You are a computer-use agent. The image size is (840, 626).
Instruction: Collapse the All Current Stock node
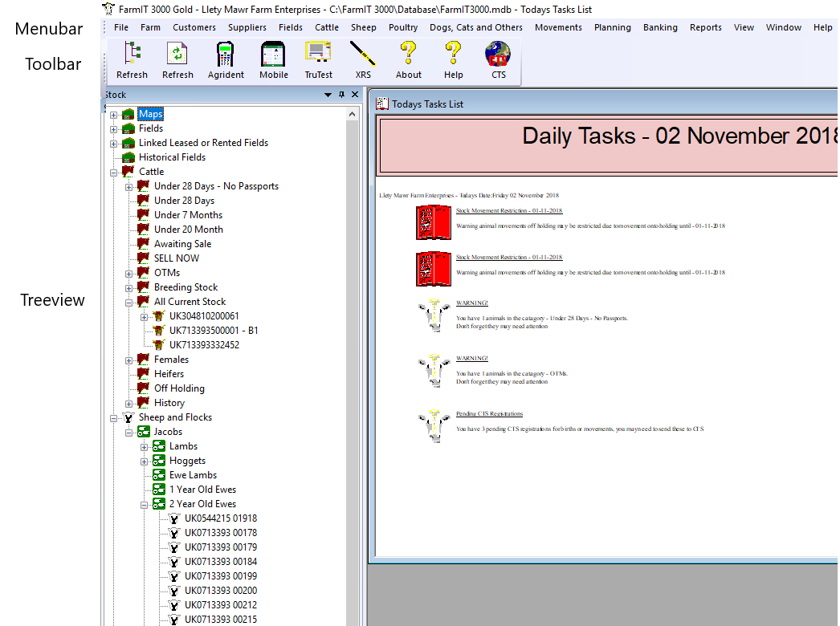pyautogui.click(x=129, y=303)
